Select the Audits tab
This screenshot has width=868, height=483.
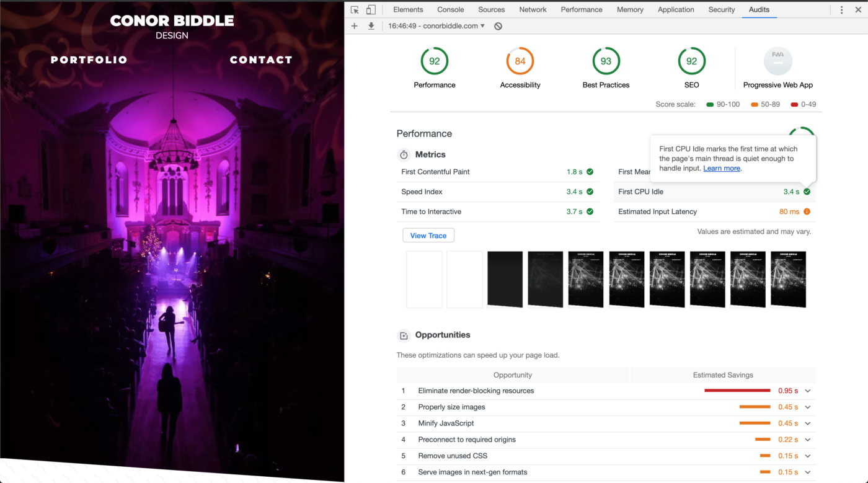pos(759,10)
